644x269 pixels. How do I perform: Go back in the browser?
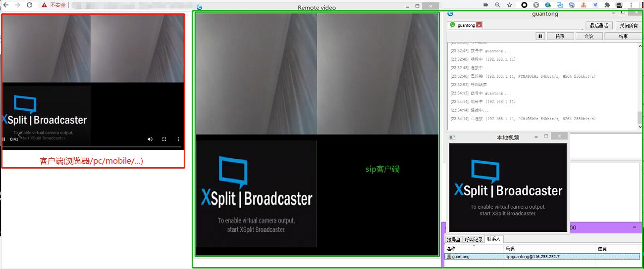(x=5, y=4)
